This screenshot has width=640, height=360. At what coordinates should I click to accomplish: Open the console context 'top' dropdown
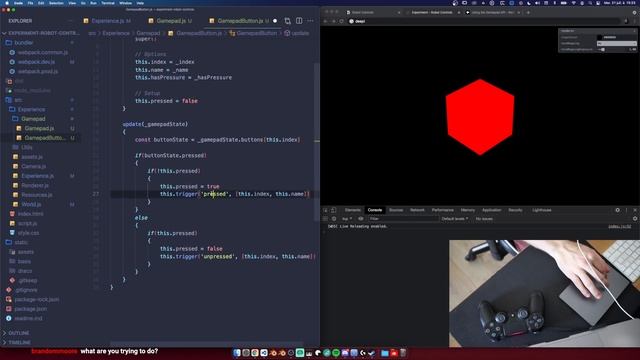click(x=347, y=219)
